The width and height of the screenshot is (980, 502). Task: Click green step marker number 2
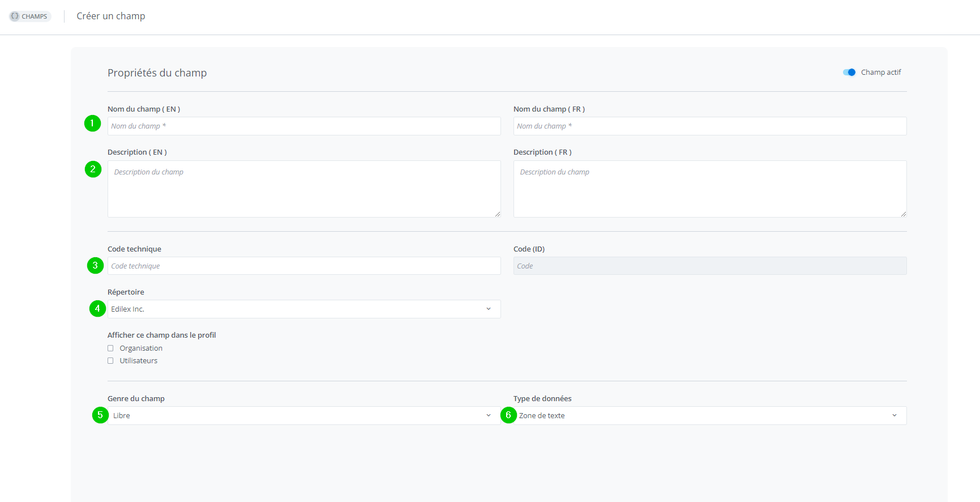point(93,169)
